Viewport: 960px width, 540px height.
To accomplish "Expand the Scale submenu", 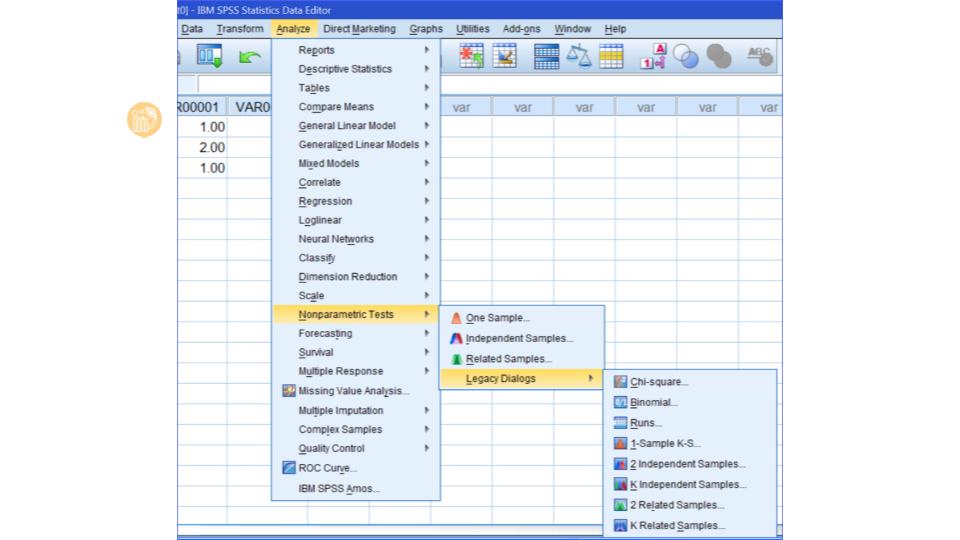I will point(356,296).
